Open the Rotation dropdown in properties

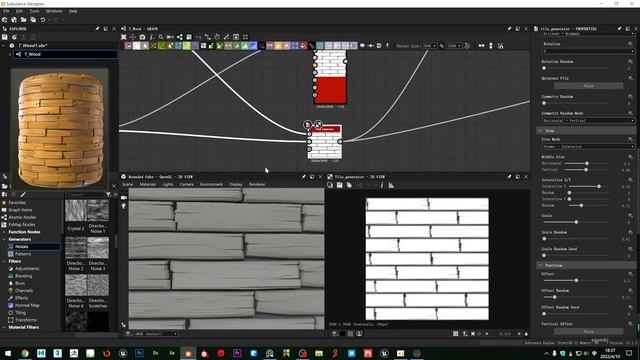point(588,51)
